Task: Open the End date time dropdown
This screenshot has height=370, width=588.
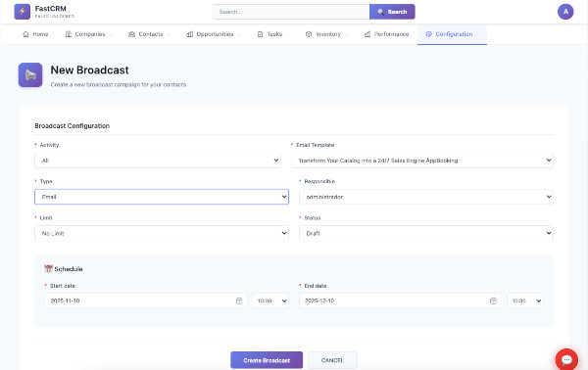Action: 525,301
